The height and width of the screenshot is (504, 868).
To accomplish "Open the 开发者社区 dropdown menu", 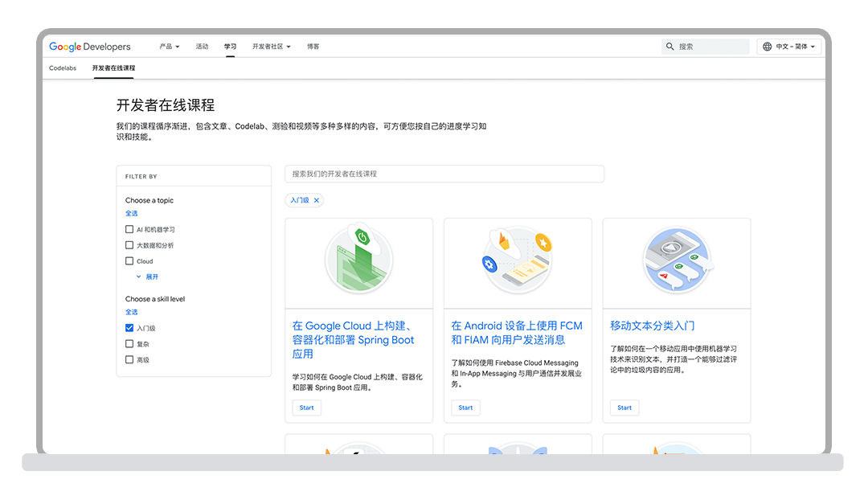I will [272, 47].
